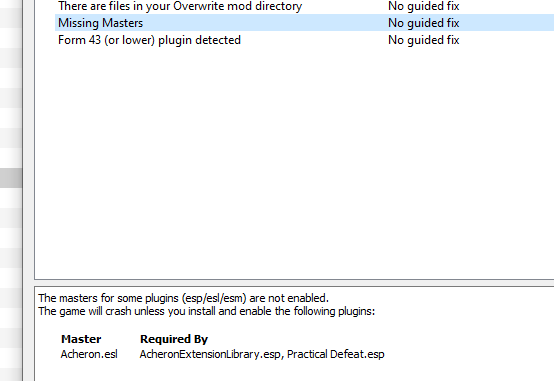The image size is (554, 381).
Task: Click 'No guided fix' beside Form 43 entry
Action: 423,40
